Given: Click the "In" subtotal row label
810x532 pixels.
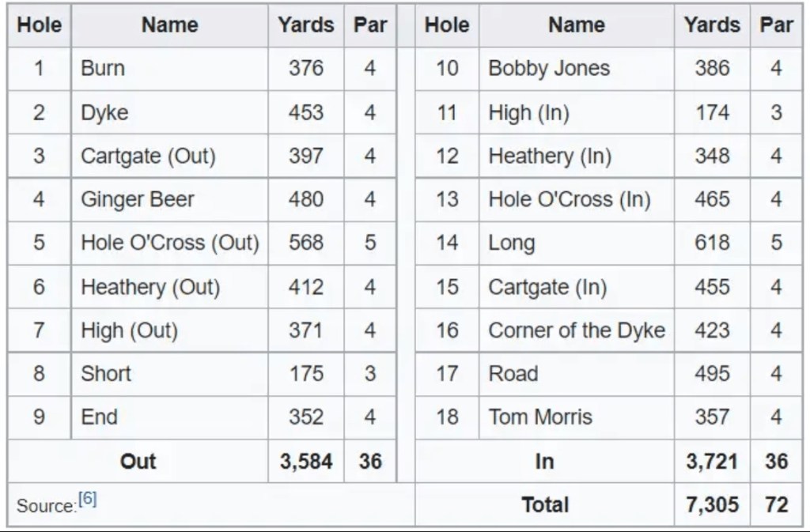Looking at the screenshot, I should pyautogui.click(x=544, y=461).
